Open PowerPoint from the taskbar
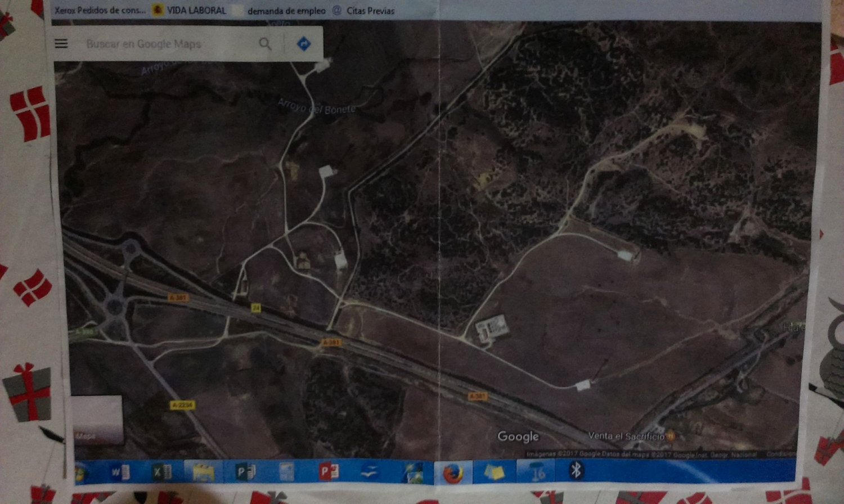This screenshot has width=844, height=504. tap(328, 471)
